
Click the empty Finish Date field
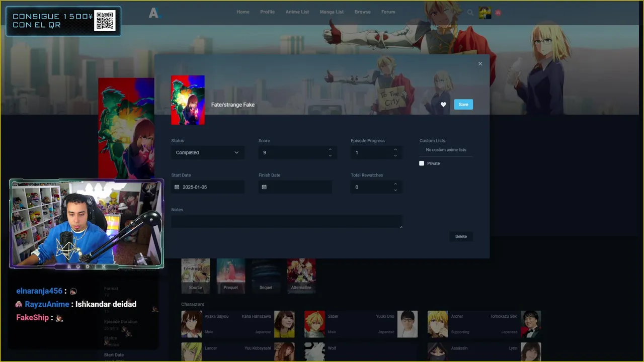295,187
